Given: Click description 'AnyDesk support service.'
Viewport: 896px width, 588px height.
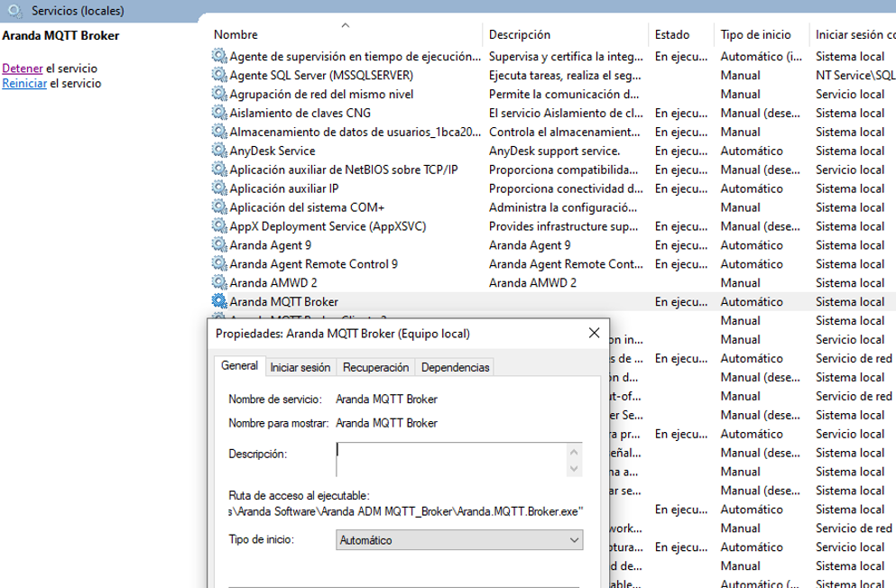Looking at the screenshot, I should tap(554, 151).
